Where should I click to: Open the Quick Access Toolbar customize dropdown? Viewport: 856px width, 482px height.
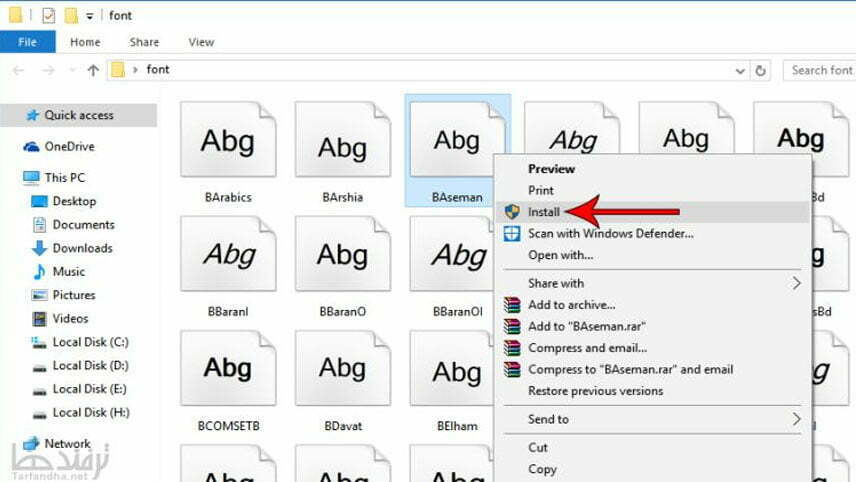click(x=90, y=16)
